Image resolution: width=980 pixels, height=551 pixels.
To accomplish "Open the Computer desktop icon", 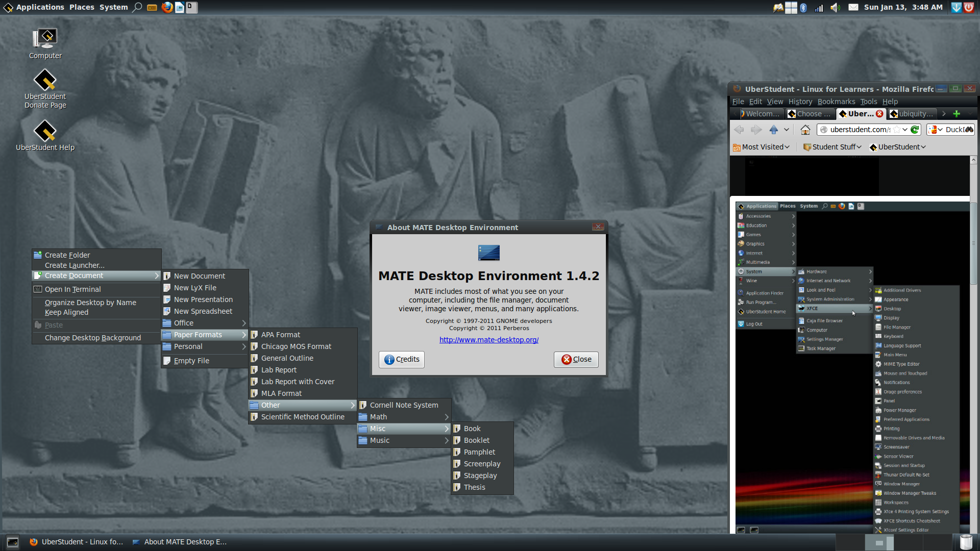I will point(45,44).
